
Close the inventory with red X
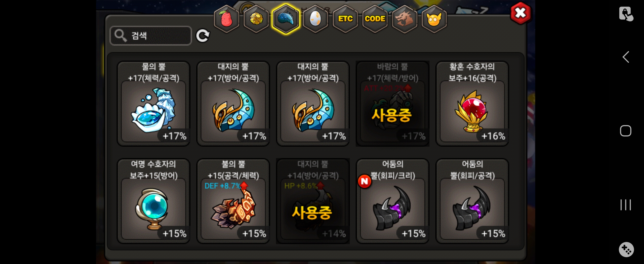(x=521, y=13)
